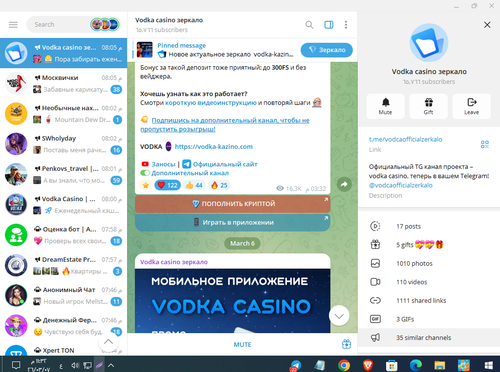Open the three-dot channel options menu
The width and height of the screenshot is (500, 372).
346,25
